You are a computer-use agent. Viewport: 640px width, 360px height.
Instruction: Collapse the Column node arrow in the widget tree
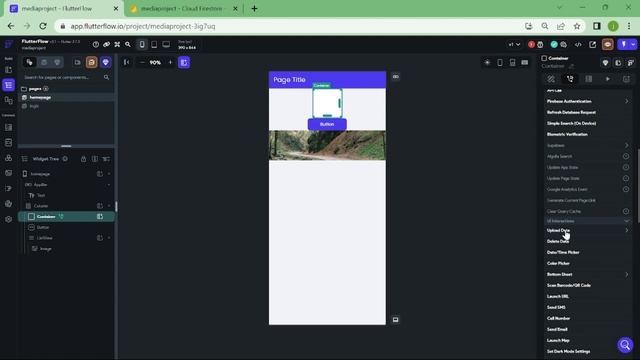point(109,206)
